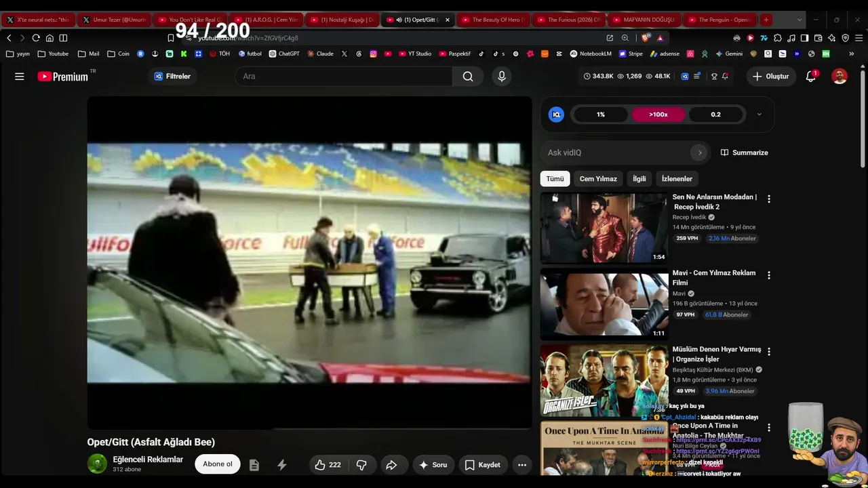
Task: Open options for Sen Ne Anlarsın Modadan video
Action: tap(769, 199)
